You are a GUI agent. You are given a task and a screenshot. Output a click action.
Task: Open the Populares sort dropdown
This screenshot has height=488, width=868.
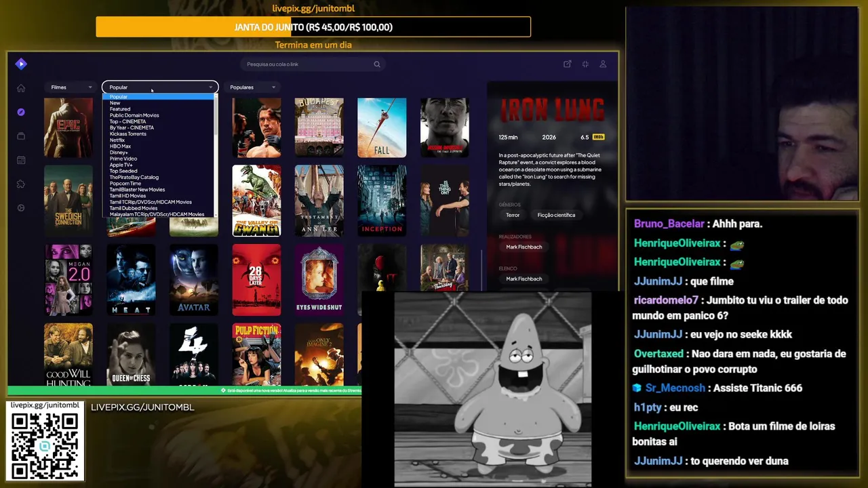pos(253,87)
